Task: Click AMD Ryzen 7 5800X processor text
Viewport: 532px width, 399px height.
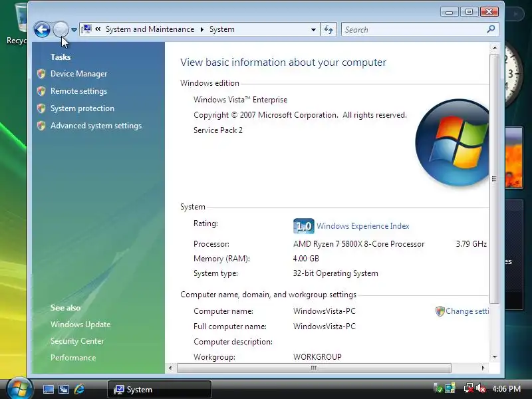Action: pos(358,244)
